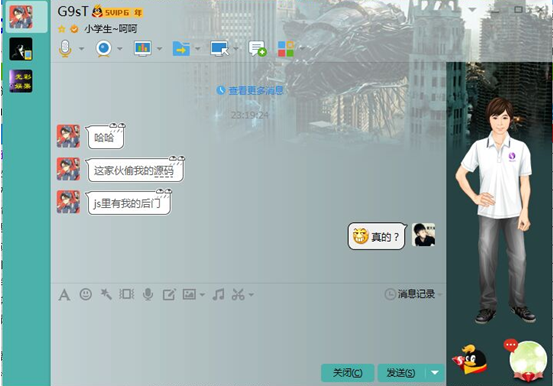Start a video call with the webcam icon

[x=104, y=48]
